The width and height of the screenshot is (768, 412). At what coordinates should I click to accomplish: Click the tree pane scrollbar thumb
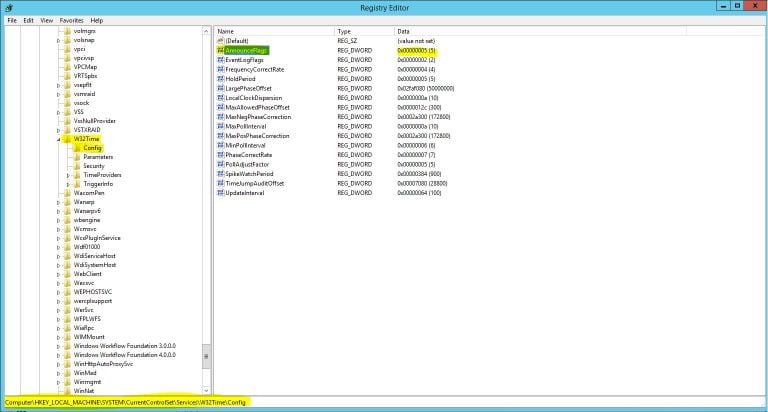(x=206, y=356)
